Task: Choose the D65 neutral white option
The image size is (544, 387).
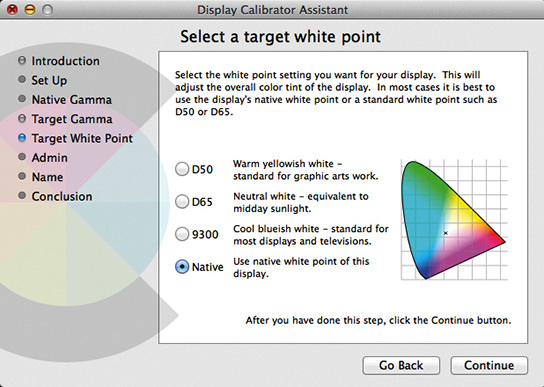Action: click(182, 202)
